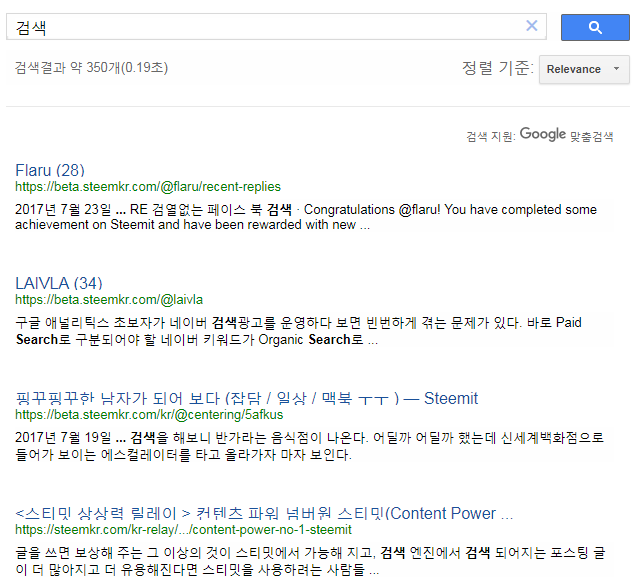Click the 검색 지원 label near Google logo
The width and height of the screenshot is (639, 588).
491,136
